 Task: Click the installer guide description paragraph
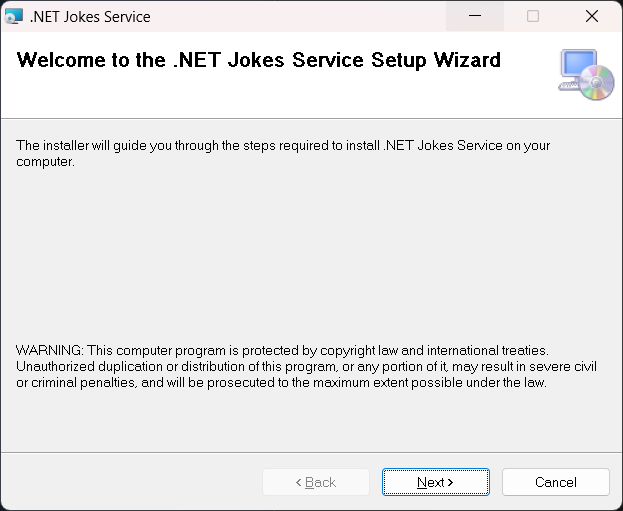[x=283, y=153]
